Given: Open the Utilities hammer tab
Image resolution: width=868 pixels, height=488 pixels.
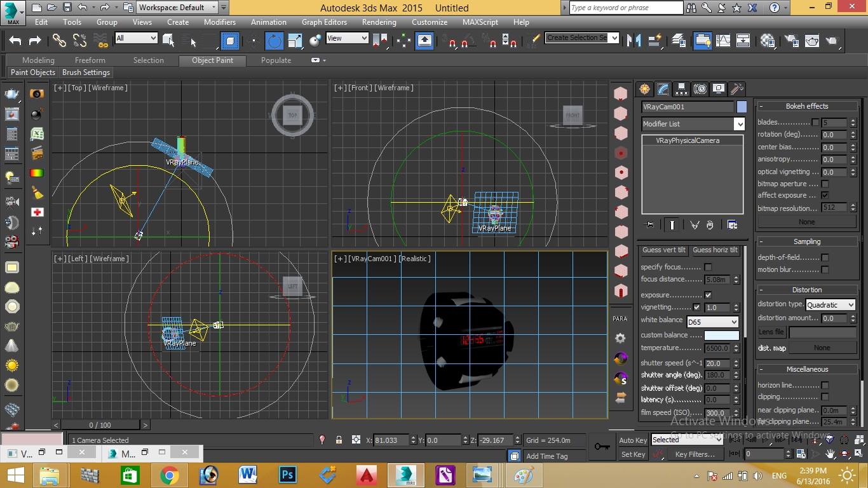Looking at the screenshot, I should pyautogui.click(x=736, y=89).
